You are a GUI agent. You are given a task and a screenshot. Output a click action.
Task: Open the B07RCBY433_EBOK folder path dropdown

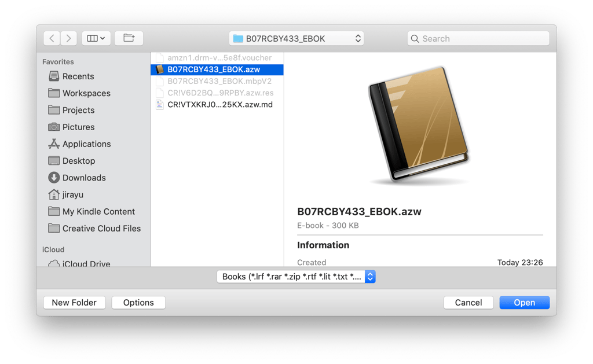296,39
